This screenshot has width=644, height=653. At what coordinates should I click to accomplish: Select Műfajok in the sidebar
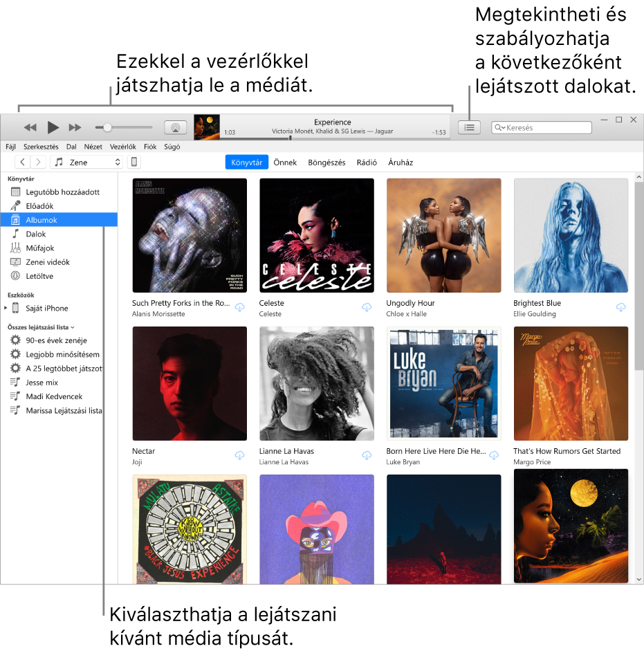click(x=59, y=248)
